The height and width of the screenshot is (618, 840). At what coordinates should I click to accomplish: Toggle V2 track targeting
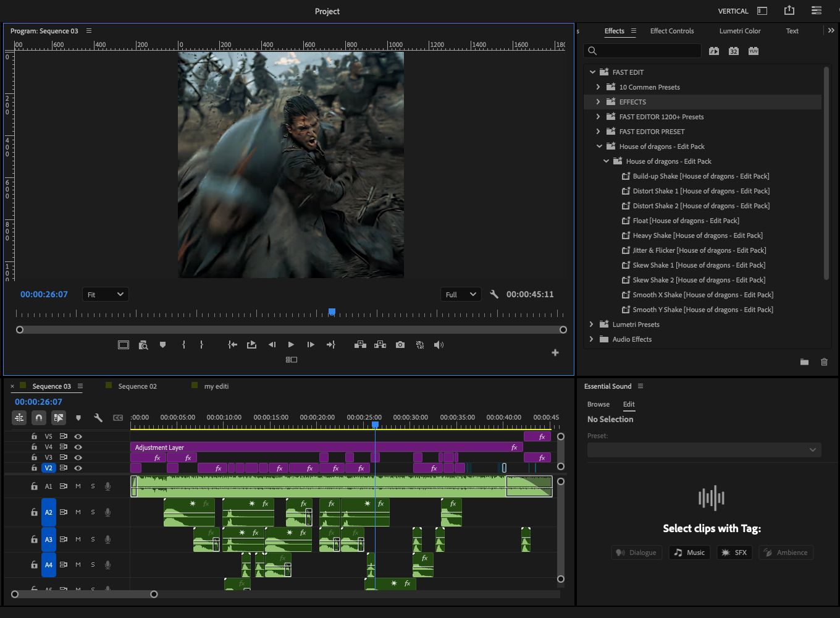[x=48, y=468]
